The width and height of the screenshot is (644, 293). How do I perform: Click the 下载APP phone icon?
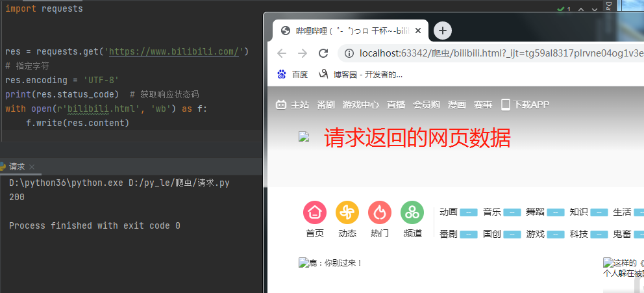[x=506, y=105]
